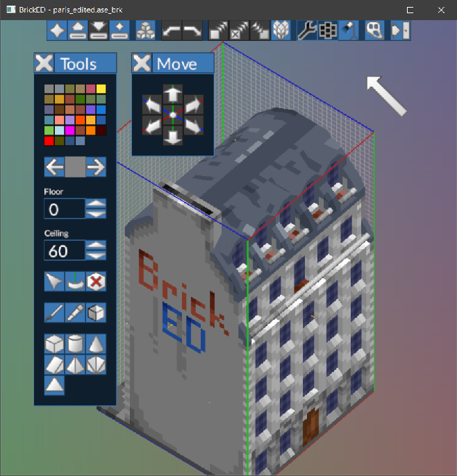Click the play-arrow side panel icon
Image resolution: width=457 pixels, height=476 pixels.
[x=401, y=31]
